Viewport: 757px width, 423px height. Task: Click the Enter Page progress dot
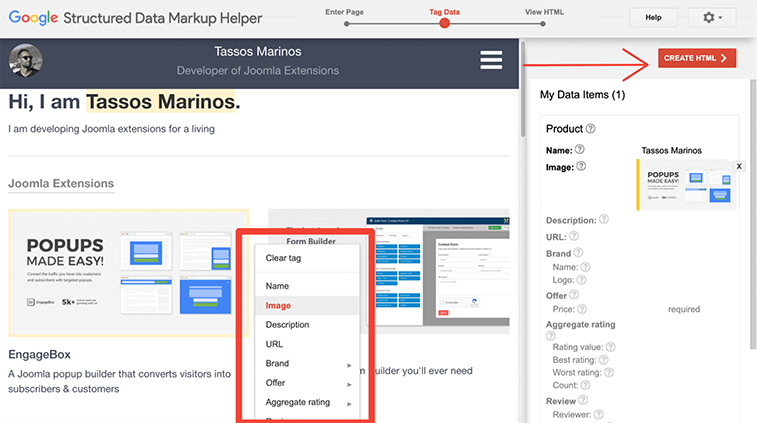346,24
